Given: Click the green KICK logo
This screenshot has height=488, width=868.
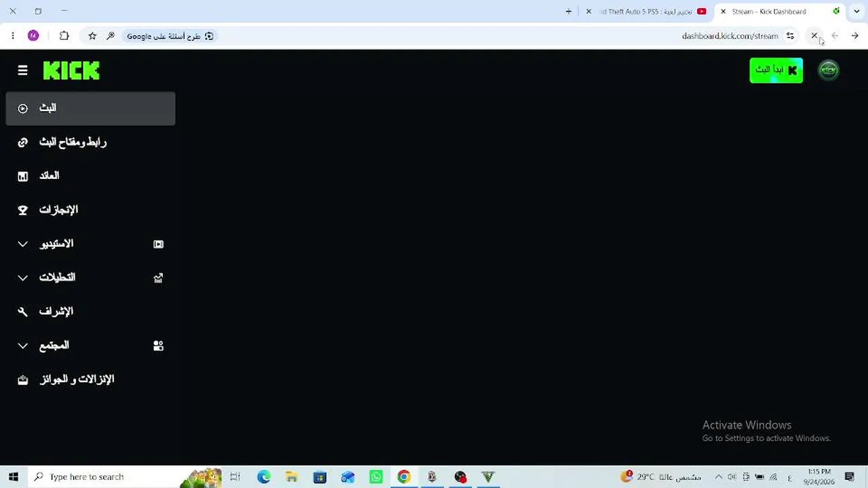Looking at the screenshot, I should pos(71,70).
